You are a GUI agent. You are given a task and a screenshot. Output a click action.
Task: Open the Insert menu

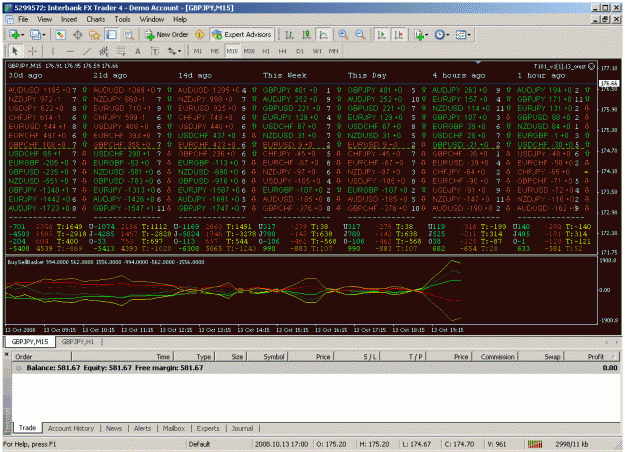[69, 19]
